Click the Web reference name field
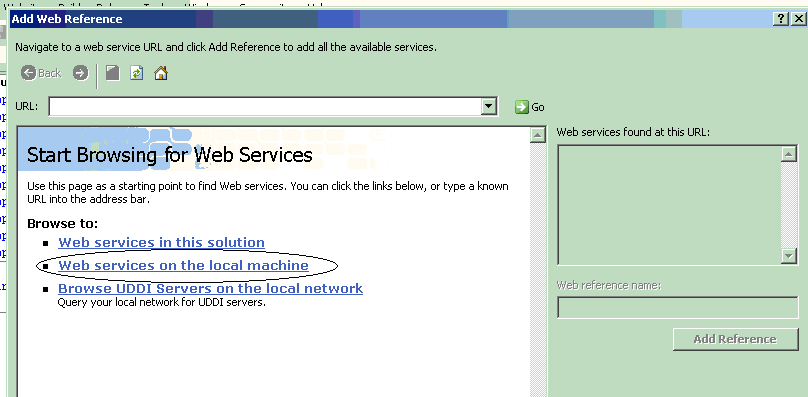 click(x=678, y=307)
